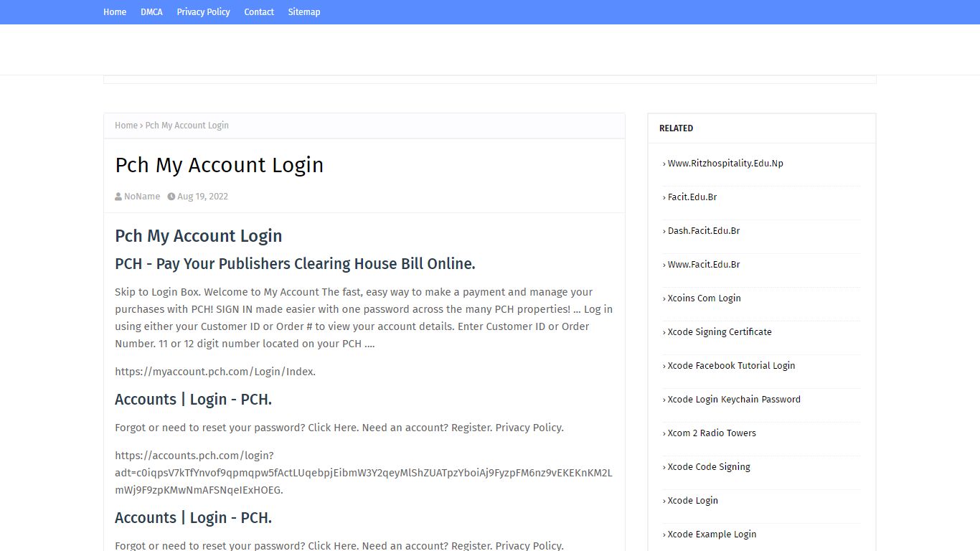This screenshot has height=551, width=980.
Task: Open related link Xcoins Com Login
Action: [705, 298]
